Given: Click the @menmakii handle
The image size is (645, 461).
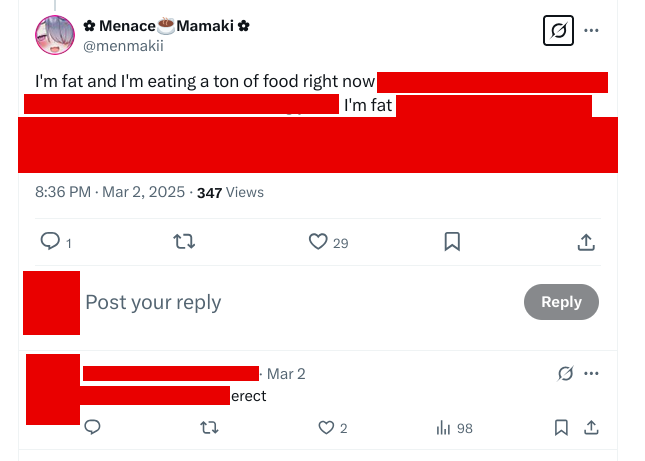Looking at the screenshot, I should point(124,45).
